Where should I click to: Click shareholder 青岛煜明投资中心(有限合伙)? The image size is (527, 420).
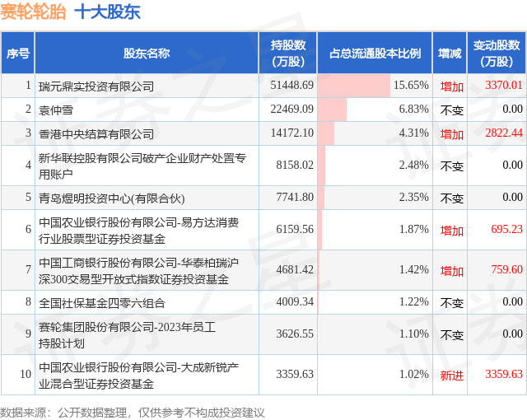click(112, 198)
